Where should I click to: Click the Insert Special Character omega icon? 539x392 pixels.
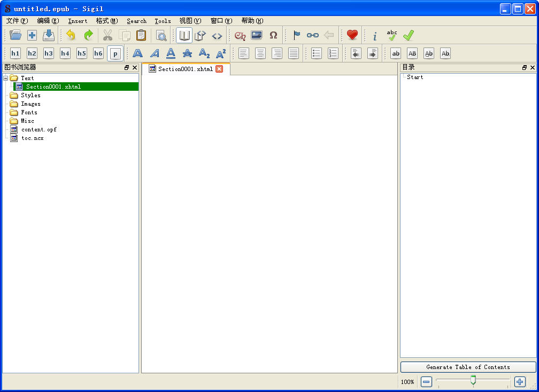click(273, 36)
